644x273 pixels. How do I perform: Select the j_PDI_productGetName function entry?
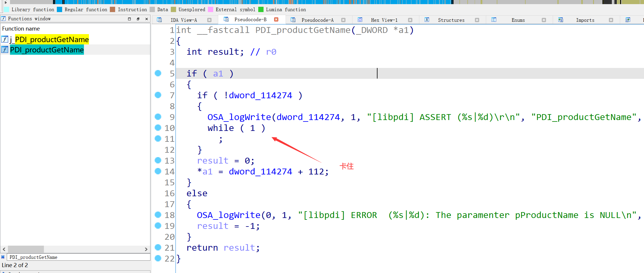pos(49,39)
